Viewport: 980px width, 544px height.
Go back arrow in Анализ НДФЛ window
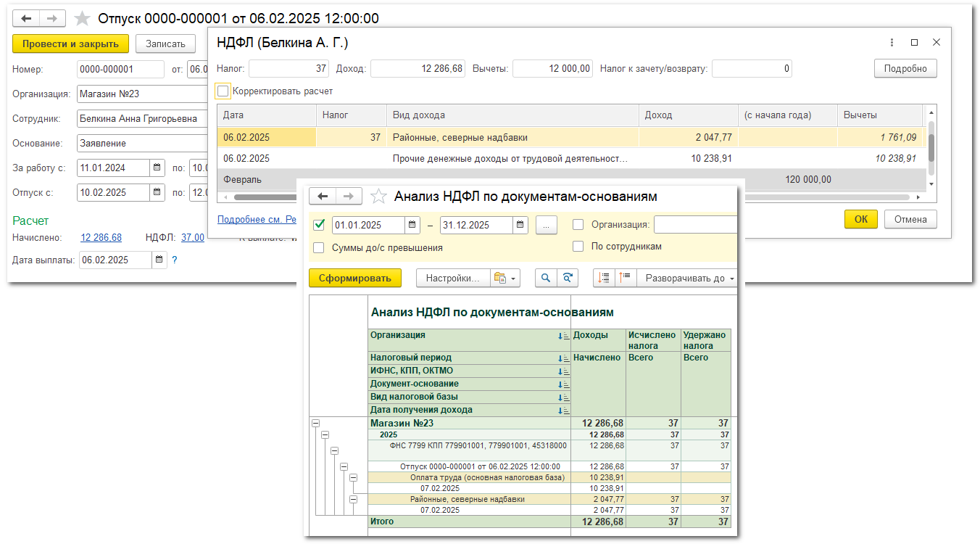(323, 196)
